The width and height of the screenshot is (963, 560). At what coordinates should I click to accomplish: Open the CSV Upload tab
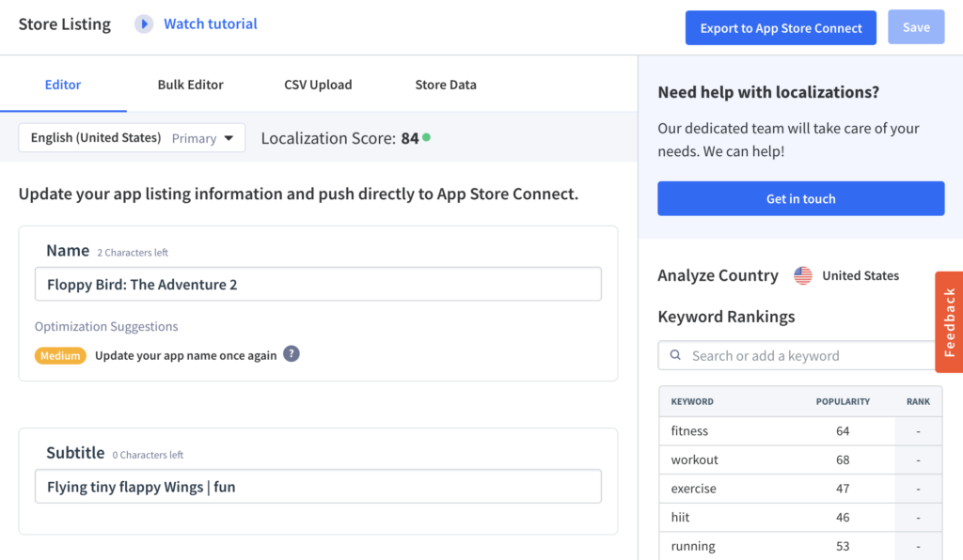coord(318,85)
